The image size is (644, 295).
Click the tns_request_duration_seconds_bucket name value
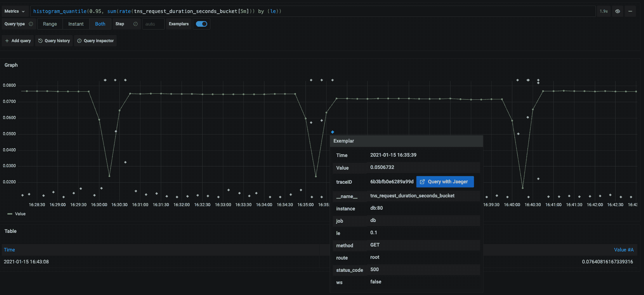(x=412, y=196)
